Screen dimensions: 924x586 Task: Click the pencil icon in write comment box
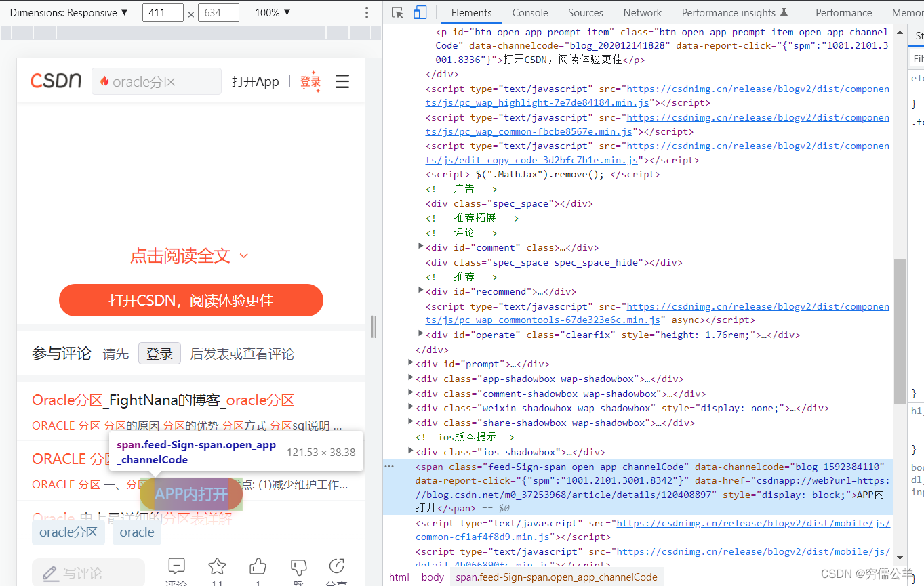(50, 574)
